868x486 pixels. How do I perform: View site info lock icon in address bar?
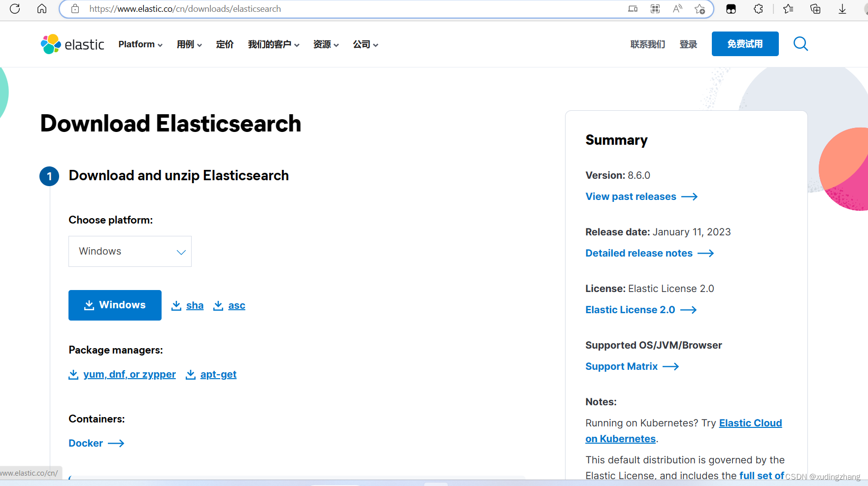pyautogui.click(x=75, y=8)
